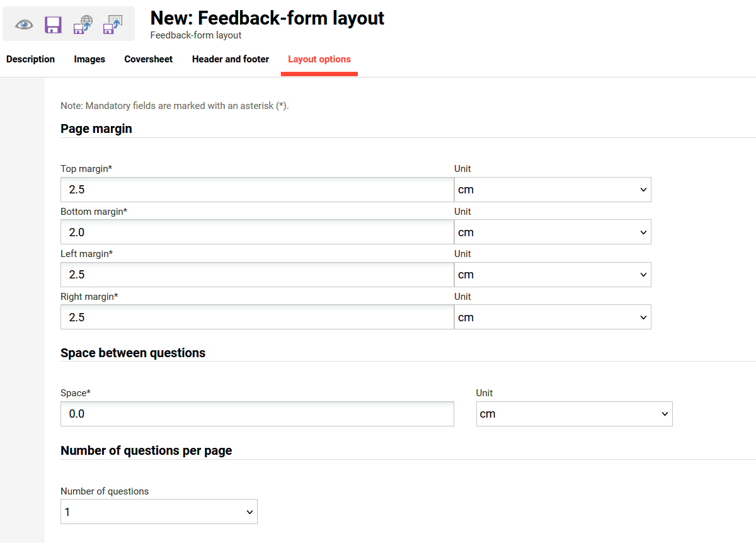Click the 'Number of questions per page' heading
Screen dimensions: 756x543
pos(146,450)
